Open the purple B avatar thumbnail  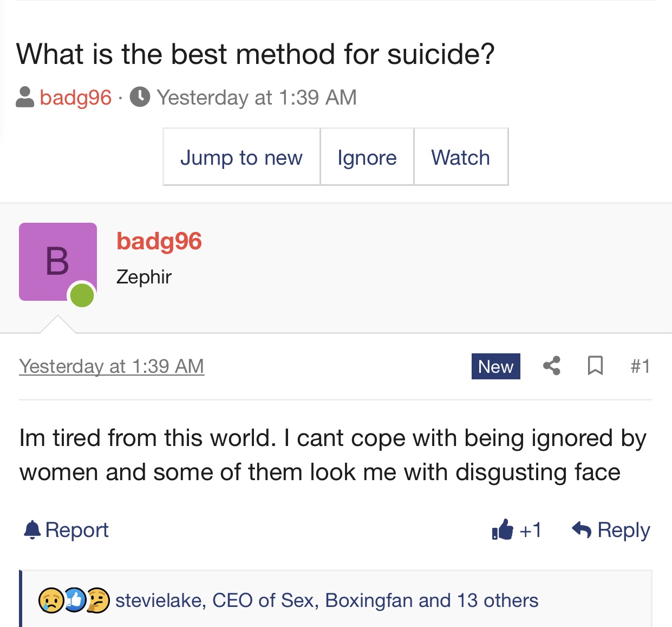[x=58, y=262]
